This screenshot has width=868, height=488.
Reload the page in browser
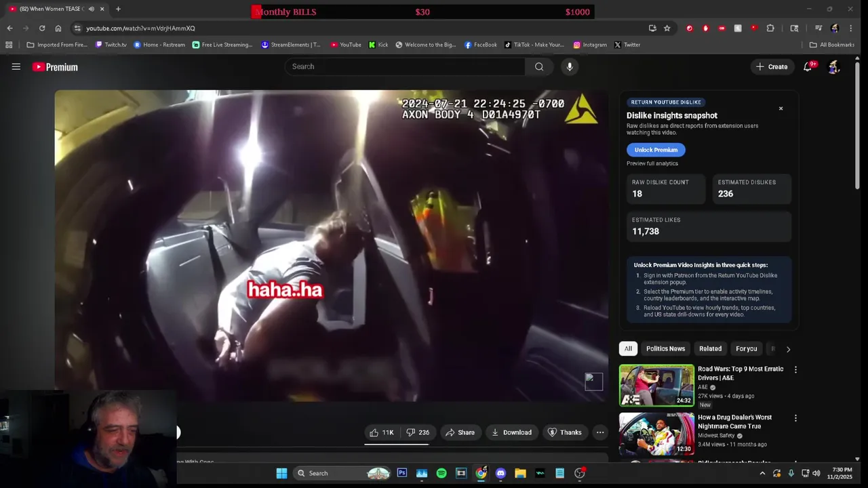point(42,28)
